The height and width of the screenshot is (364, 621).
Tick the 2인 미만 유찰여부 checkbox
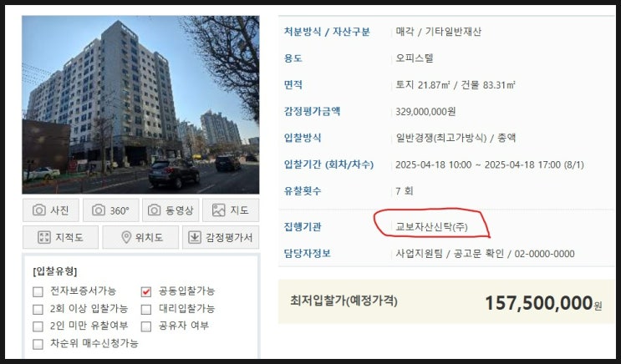coord(38,326)
